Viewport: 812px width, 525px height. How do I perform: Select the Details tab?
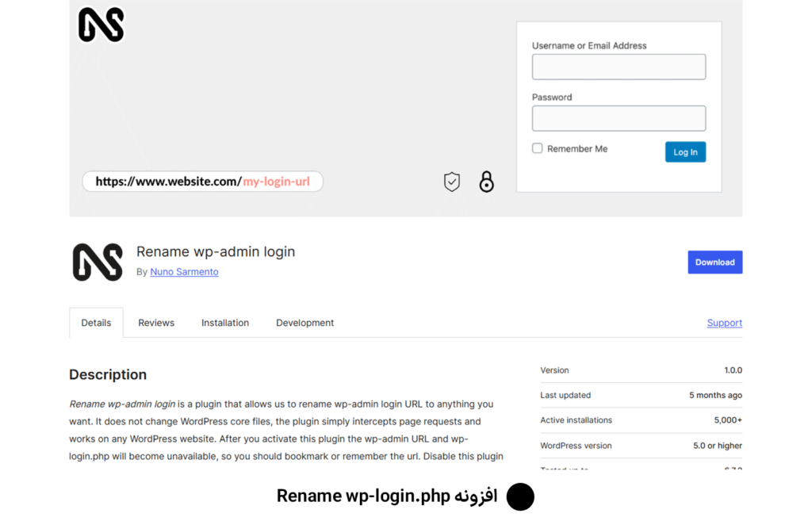click(x=96, y=323)
